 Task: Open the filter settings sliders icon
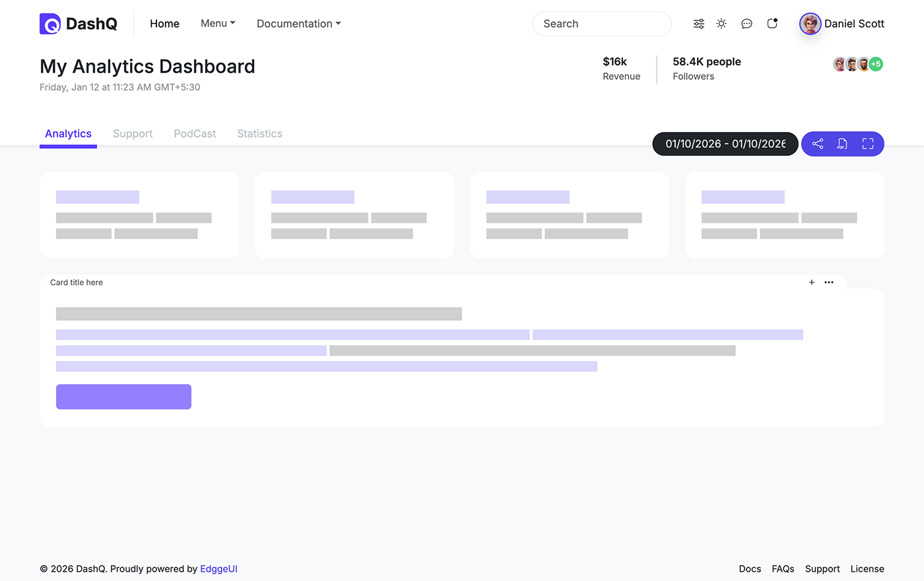click(698, 23)
